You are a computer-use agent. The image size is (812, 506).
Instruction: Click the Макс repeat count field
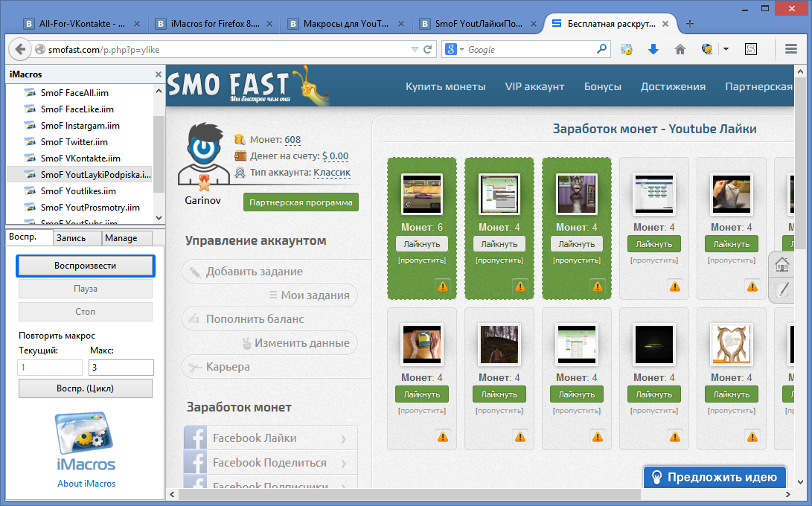pyautogui.click(x=121, y=368)
